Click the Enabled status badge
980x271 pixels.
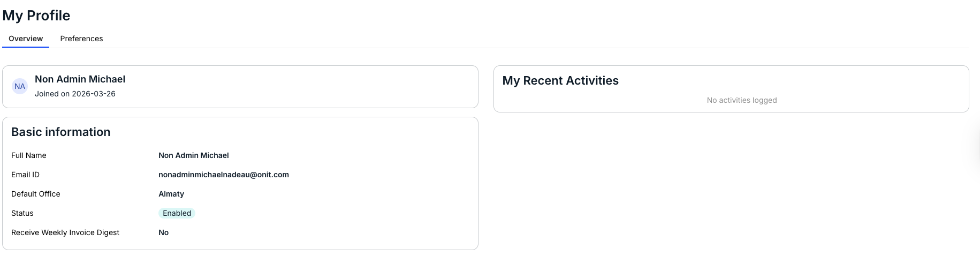(x=177, y=213)
